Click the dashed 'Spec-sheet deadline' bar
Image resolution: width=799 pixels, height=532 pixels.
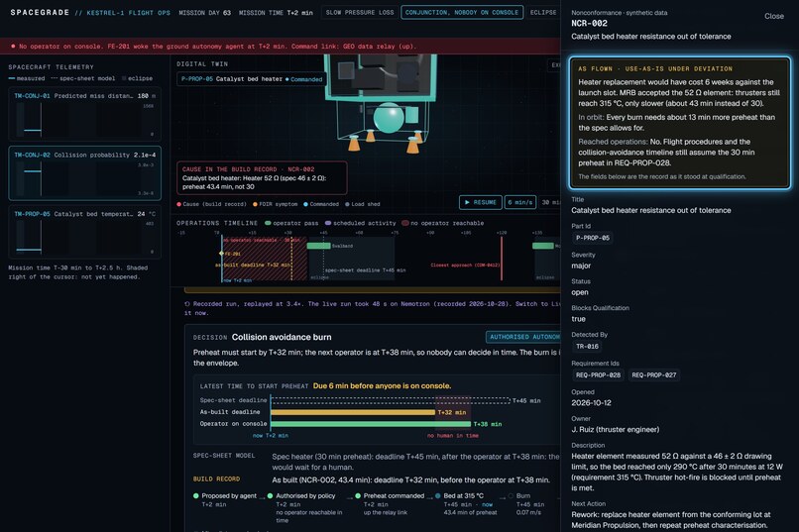391,400
